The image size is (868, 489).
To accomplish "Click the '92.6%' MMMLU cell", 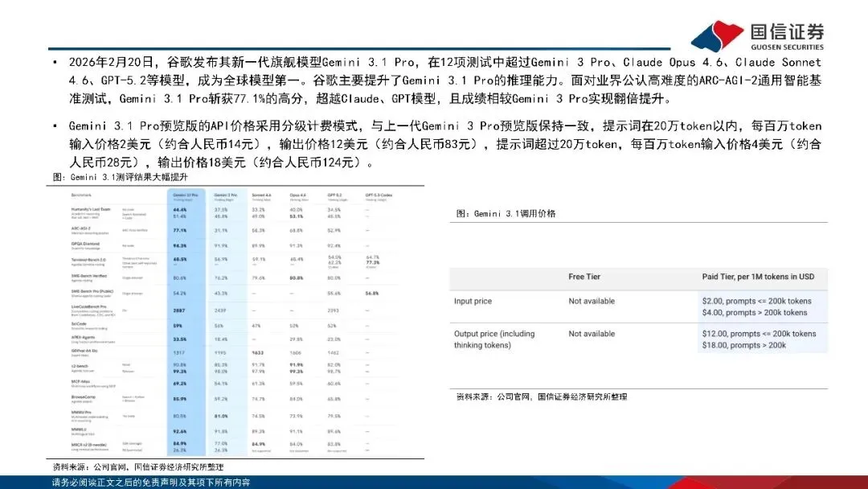I will tap(180, 431).
